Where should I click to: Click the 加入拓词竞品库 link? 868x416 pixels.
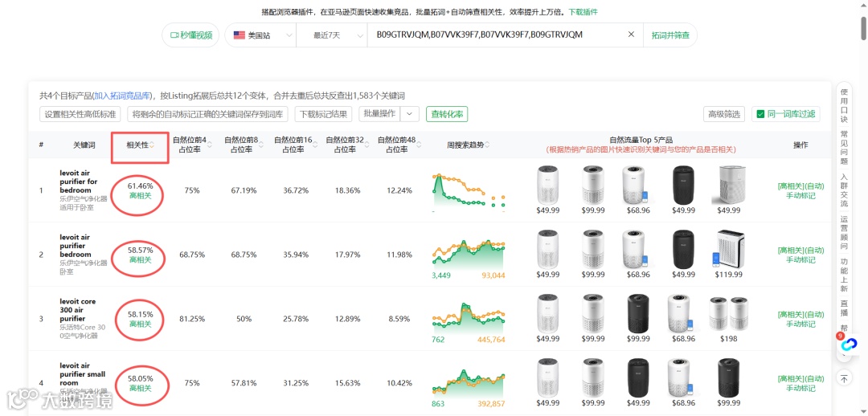point(122,96)
